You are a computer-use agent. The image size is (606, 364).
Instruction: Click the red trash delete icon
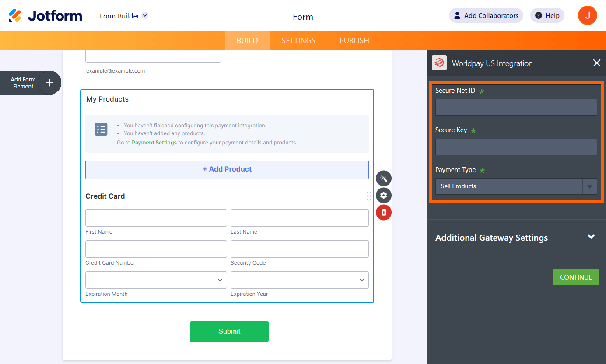(384, 212)
